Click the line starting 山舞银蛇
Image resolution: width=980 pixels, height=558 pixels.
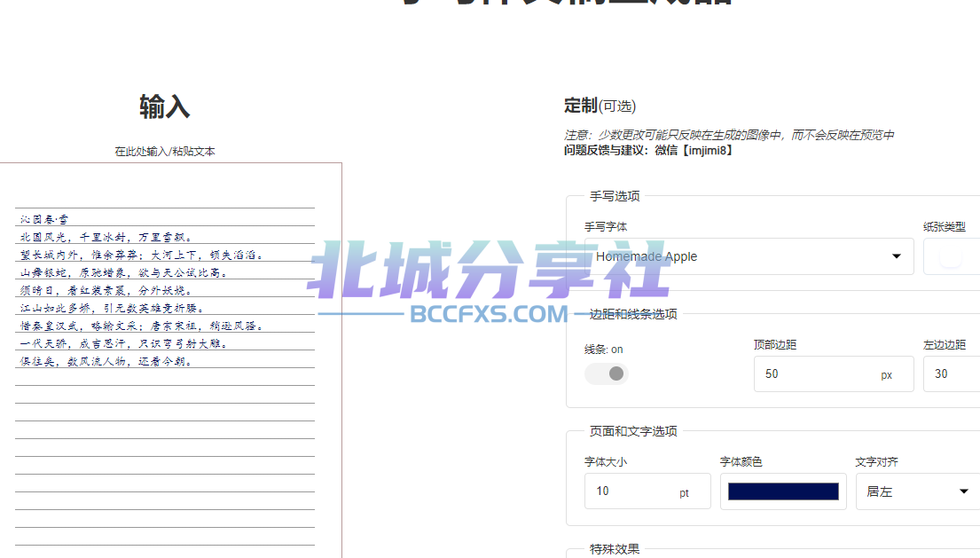coord(124,272)
